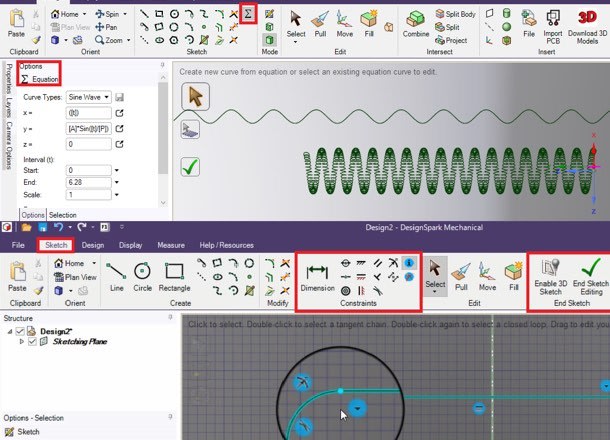The image size is (610, 440).
Task: Click the Split Body tool
Action: click(x=456, y=14)
